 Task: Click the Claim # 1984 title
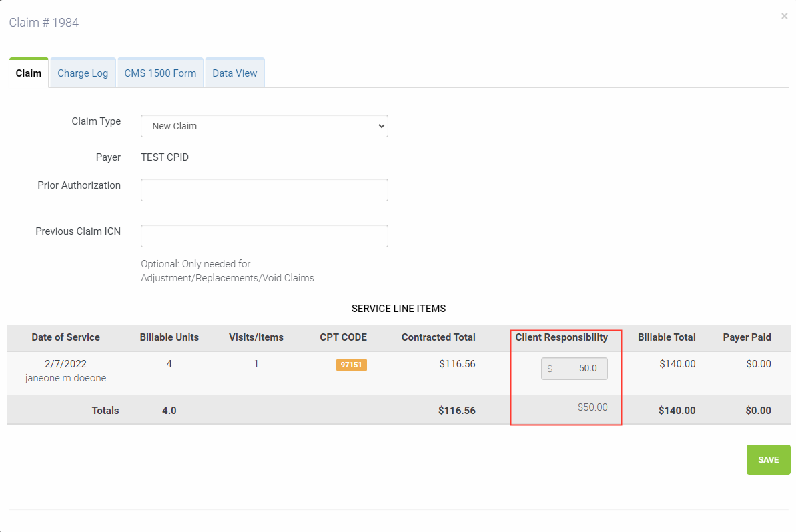43,22
